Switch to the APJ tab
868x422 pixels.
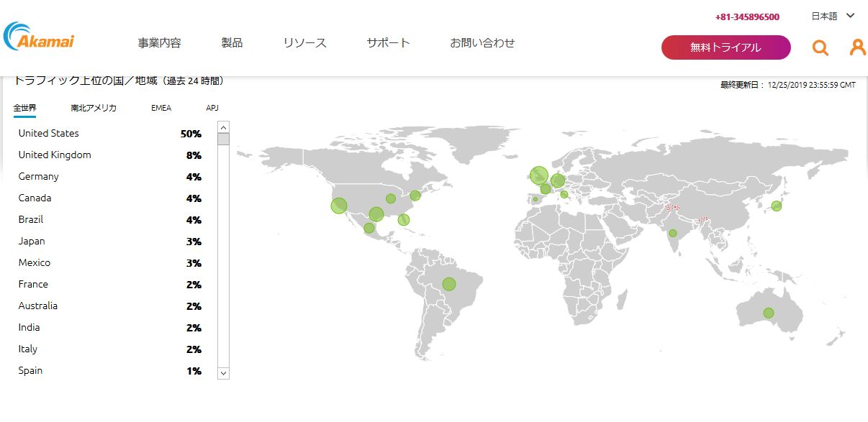point(212,108)
